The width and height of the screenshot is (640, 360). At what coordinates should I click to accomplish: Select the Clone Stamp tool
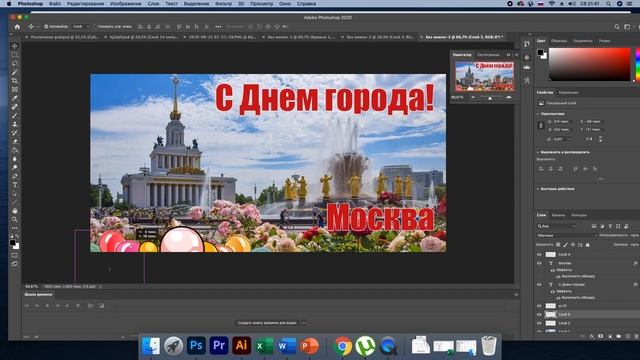[15, 124]
